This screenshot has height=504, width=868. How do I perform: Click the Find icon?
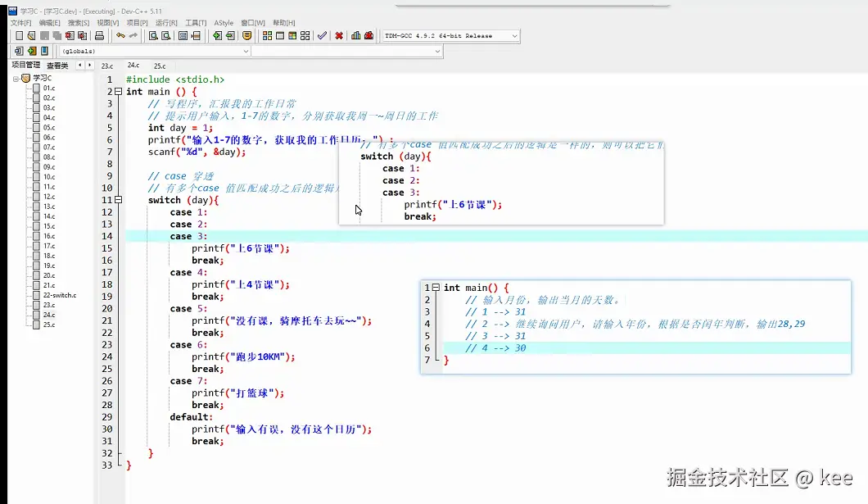tap(153, 35)
